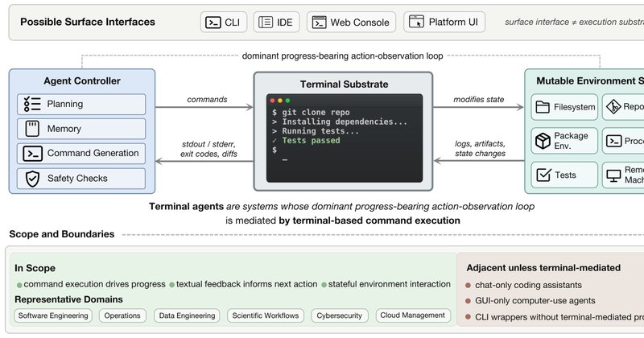Click the Tests checkbox icon
Image resolution: width=644 pixels, height=338 pixels.
(543, 175)
